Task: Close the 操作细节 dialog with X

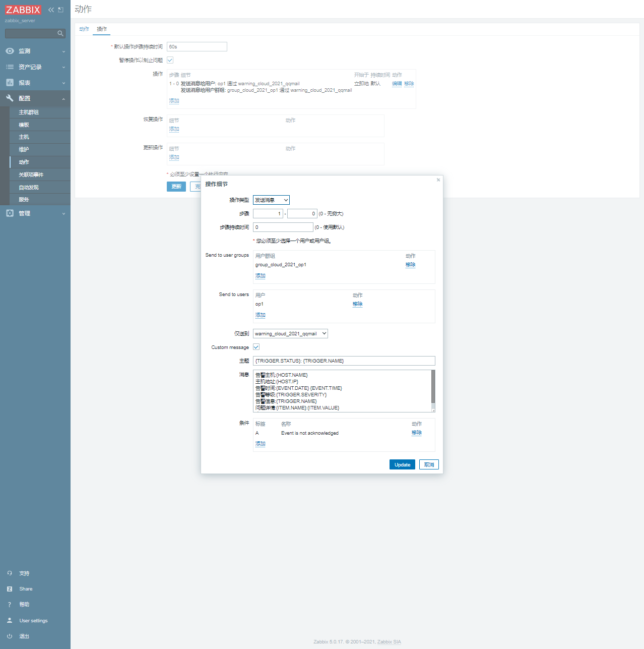Action: pyautogui.click(x=438, y=180)
